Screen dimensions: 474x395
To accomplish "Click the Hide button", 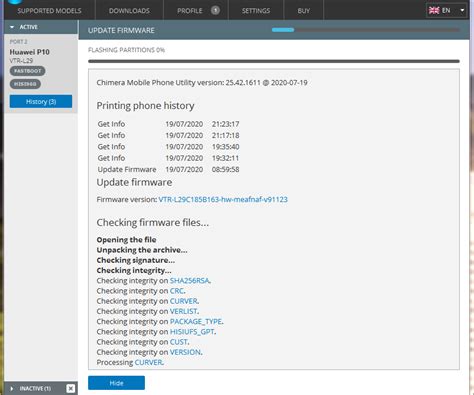I will click(x=116, y=383).
